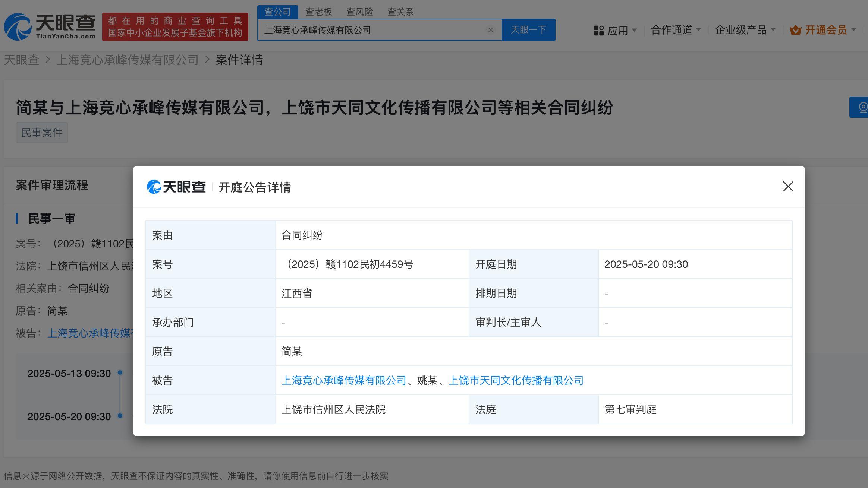Click the crown icon next to 开通会员

pos(795,30)
